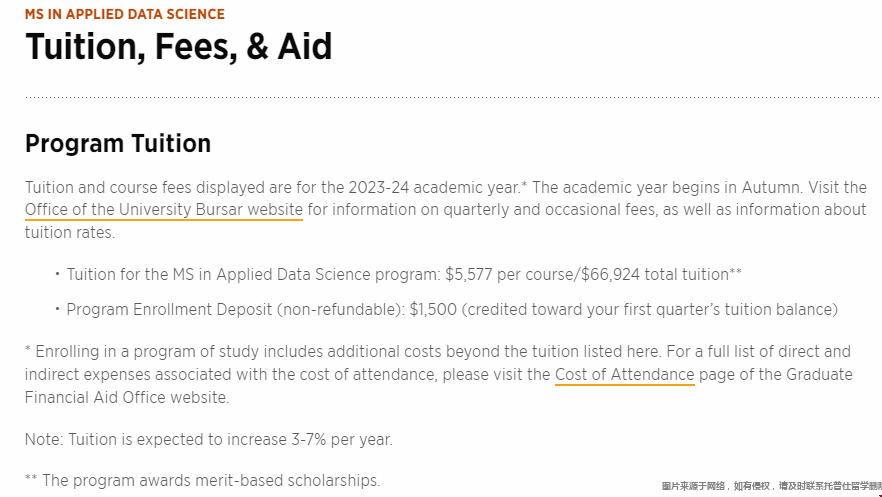Click the Program Tuition section heading
The image size is (882, 497).
pyautogui.click(x=118, y=143)
